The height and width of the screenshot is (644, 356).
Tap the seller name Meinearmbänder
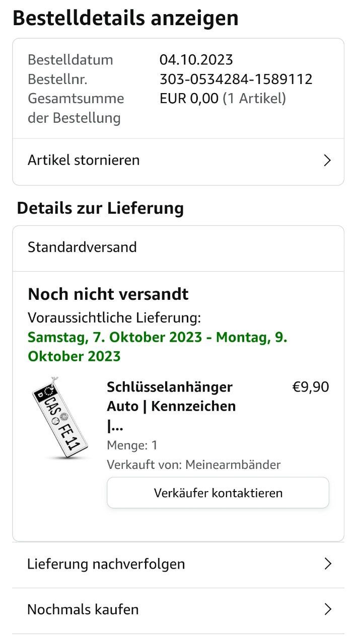click(233, 464)
